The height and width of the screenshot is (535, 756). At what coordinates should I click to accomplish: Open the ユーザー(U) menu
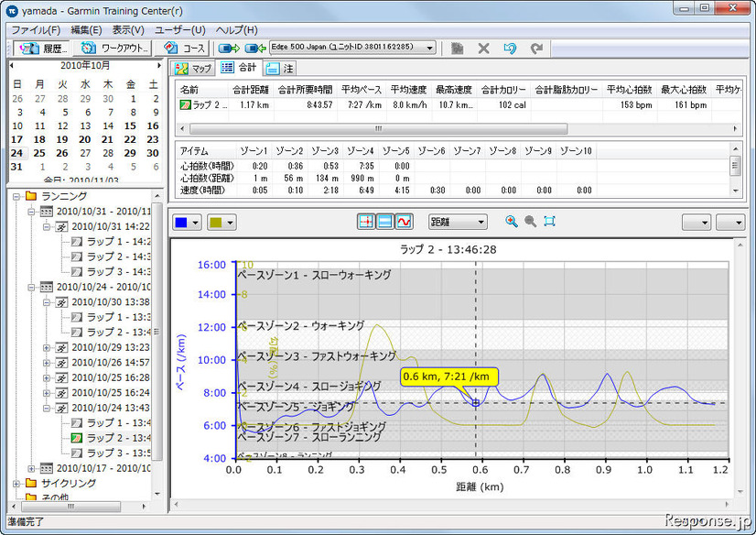pos(179,30)
